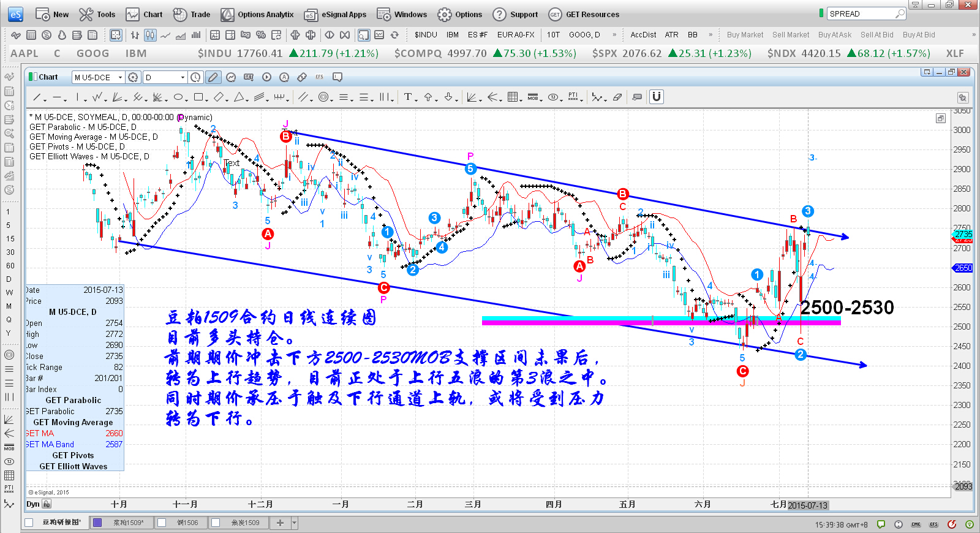
Task: Select the Gann grid tool
Action: (x=513, y=97)
